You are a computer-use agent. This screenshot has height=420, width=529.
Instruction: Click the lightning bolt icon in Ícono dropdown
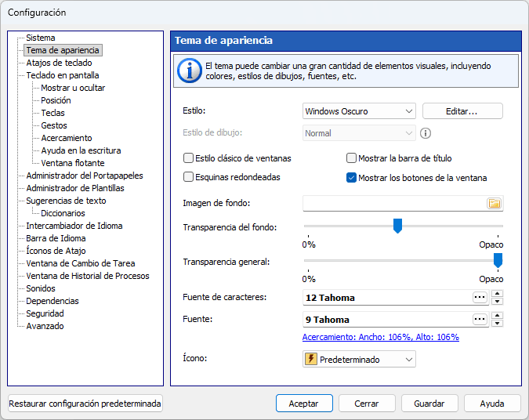[310, 359]
